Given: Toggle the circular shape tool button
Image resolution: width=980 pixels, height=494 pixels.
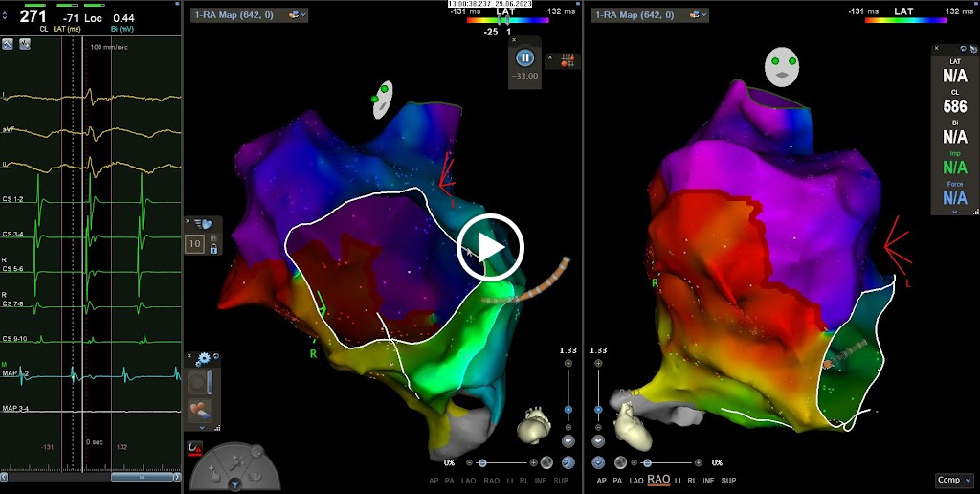Looking at the screenshot, I should point(196,381).
